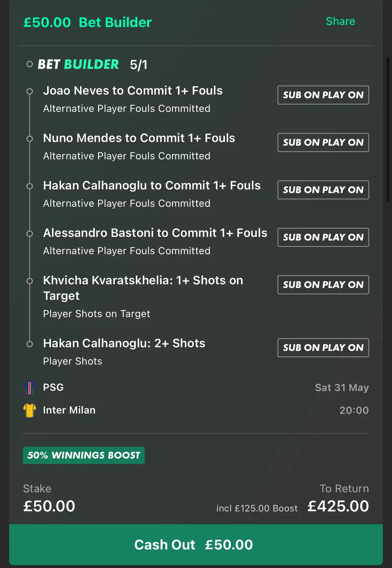Open the Hakan Calhanoglu 2+ Shots selection
Image resolution: width=392 pixels, height=568 pixels.
tap(124, 343)
